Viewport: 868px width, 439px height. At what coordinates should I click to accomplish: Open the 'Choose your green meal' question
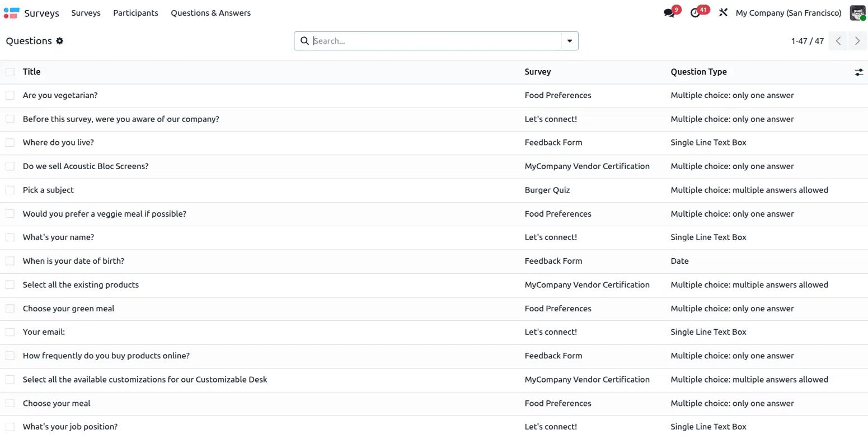(x=68, y=308)
